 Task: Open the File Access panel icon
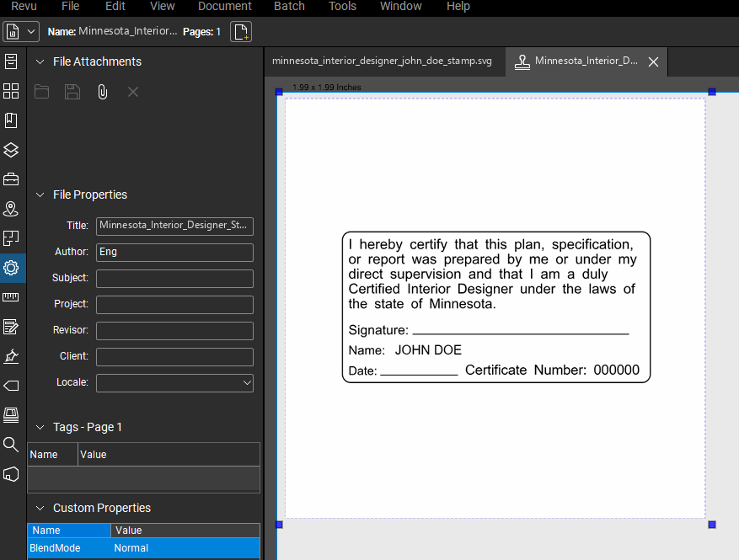11,61
